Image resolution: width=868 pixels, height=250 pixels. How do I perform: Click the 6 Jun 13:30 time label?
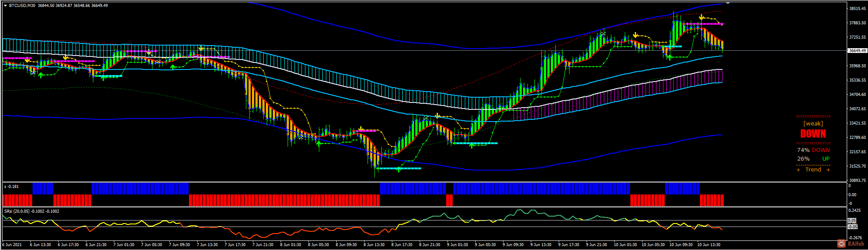[40, 245]
